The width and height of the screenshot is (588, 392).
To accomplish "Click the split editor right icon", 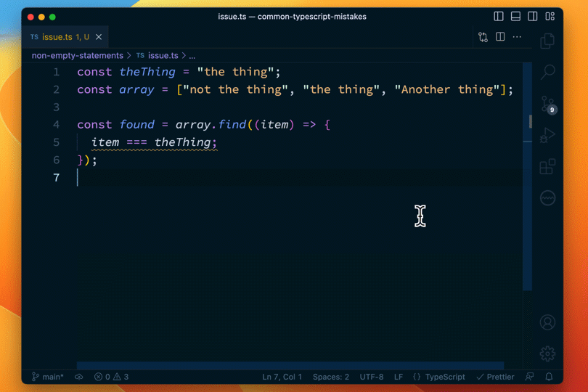I will [x=500, y=37].
